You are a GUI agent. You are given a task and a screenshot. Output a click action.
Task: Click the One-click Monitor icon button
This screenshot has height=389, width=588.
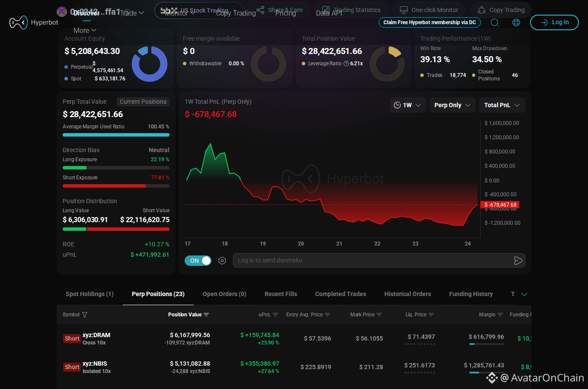tap(428, 10)
